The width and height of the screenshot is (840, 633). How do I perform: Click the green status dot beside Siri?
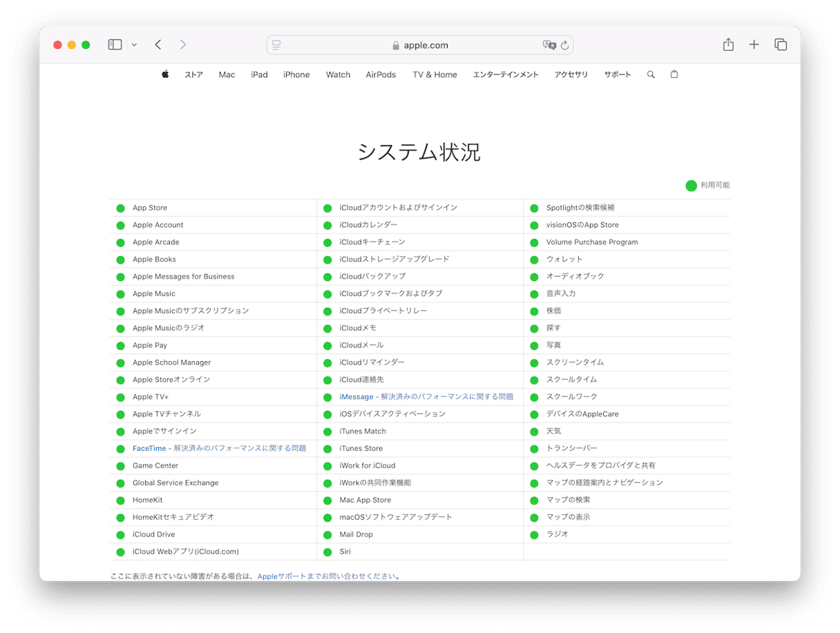[x=327, y=552]
